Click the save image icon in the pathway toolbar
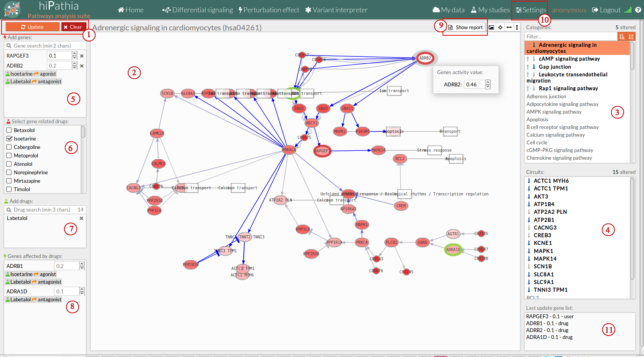The height and width of the screenshot is (357, 644). point(491,27)
